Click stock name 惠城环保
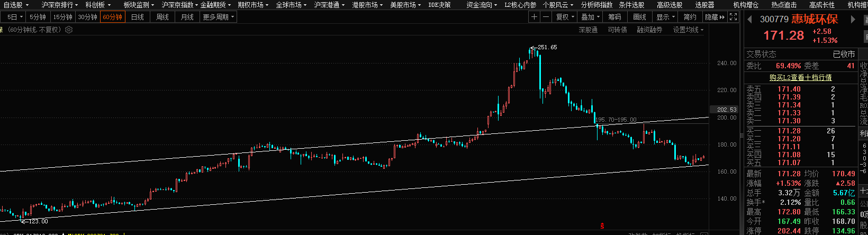Screen dimensions: 868x235 (x=815, y=19)
